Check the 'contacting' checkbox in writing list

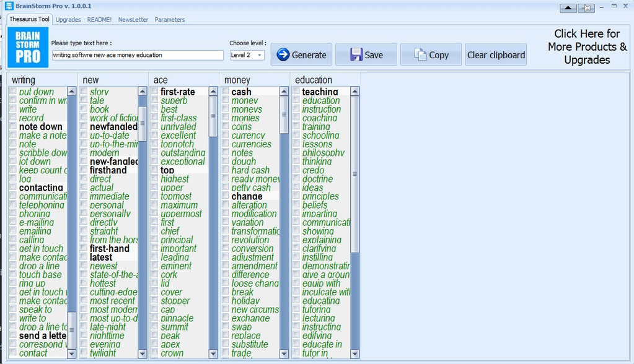click(x=14, y=187)
